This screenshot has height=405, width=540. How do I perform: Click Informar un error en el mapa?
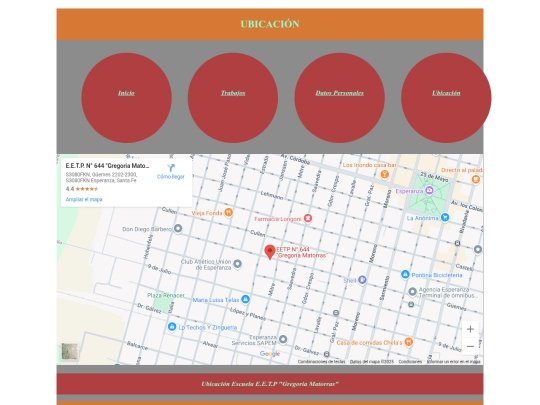[x=453, y=362]
